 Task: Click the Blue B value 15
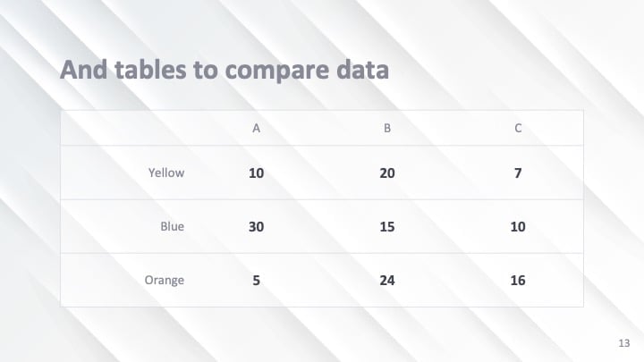387,227
